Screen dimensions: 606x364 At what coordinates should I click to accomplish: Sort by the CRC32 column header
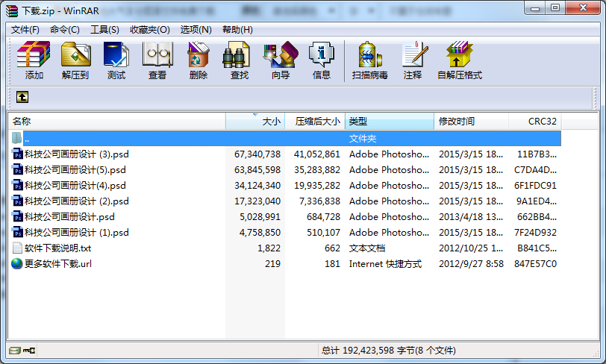[535, 122]
